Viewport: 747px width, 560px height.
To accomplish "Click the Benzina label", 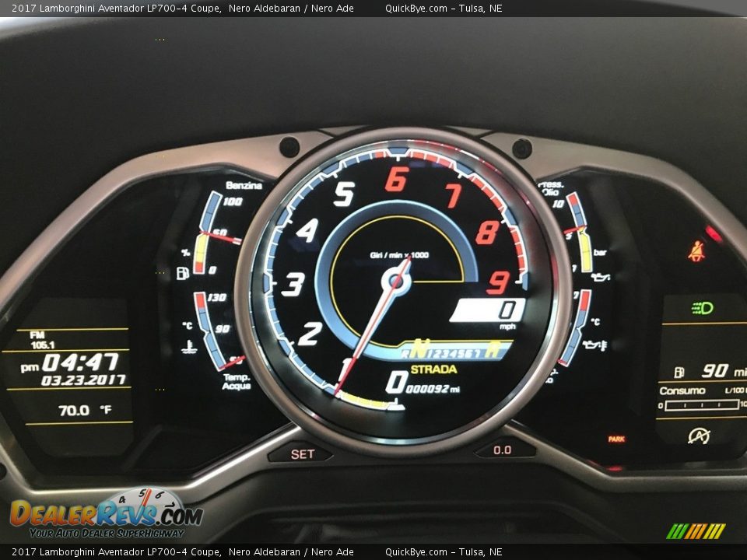I will (244, 185).
